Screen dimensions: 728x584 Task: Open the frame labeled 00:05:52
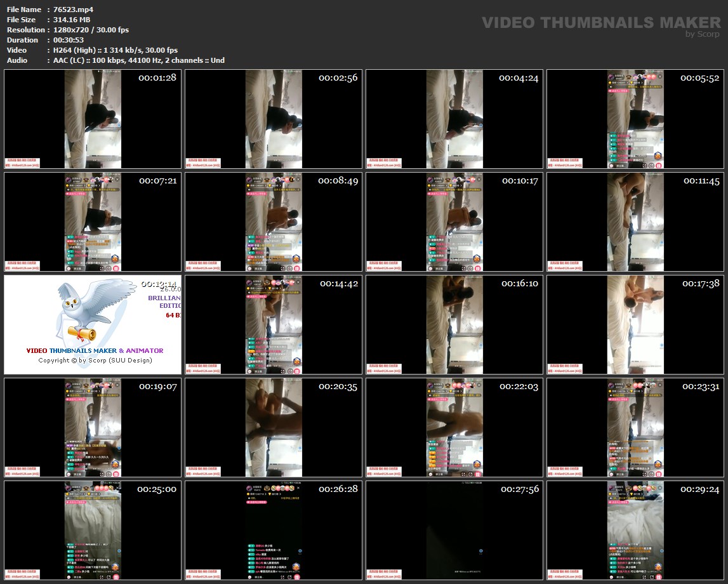click(x=635, y=119)
